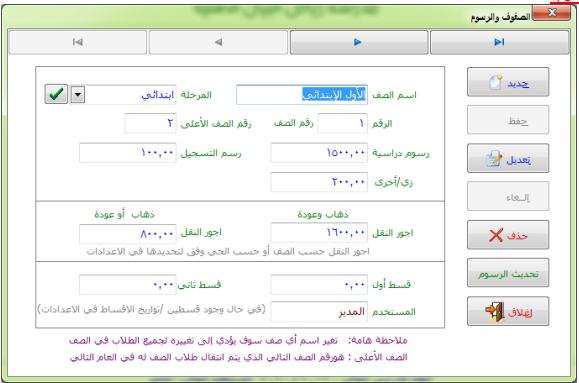The width and height of the screenshot is (579, 383).
Task: Click the ملاحظة هامة note text
Action: point(238,340)
